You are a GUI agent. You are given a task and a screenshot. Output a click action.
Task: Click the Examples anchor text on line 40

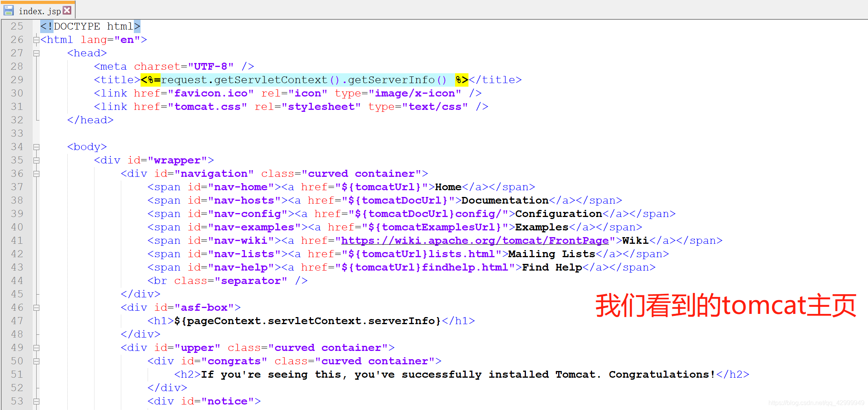[x=542, y=227]
